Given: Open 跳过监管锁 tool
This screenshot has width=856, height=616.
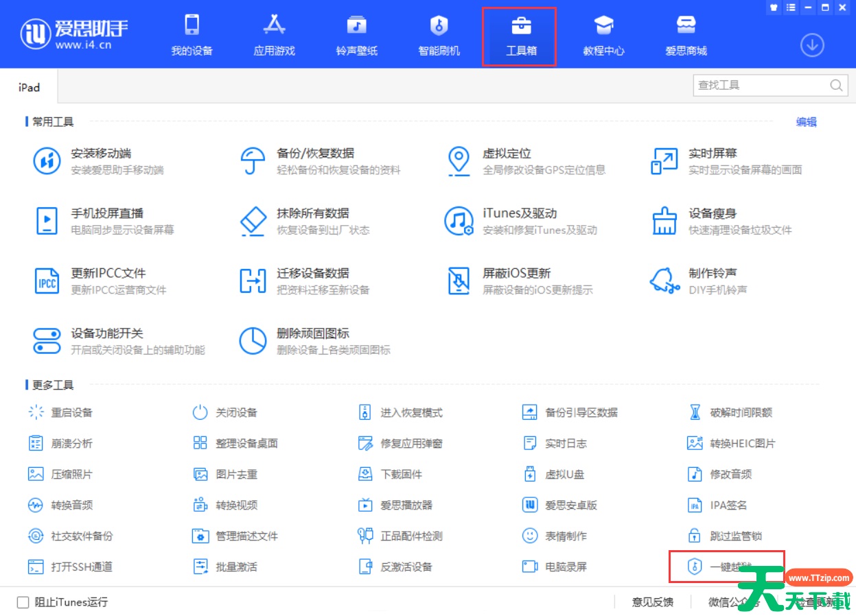Looking at the screenshot, I should coord(735,536).
